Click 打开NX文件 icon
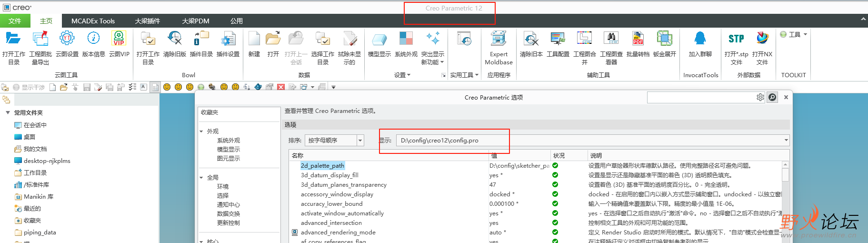The image size is (868, 243). [x=762, y=39]
